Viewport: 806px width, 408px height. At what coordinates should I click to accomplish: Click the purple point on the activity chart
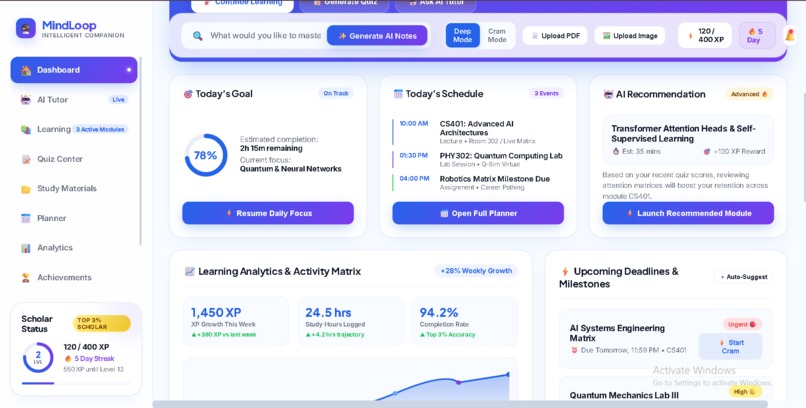point(459,382)
